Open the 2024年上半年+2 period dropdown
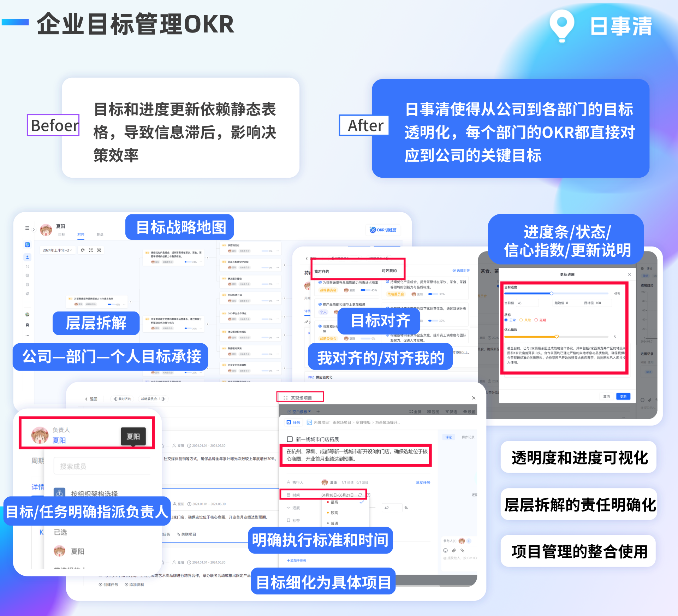678x616 pixels. (x=57, y=250)
